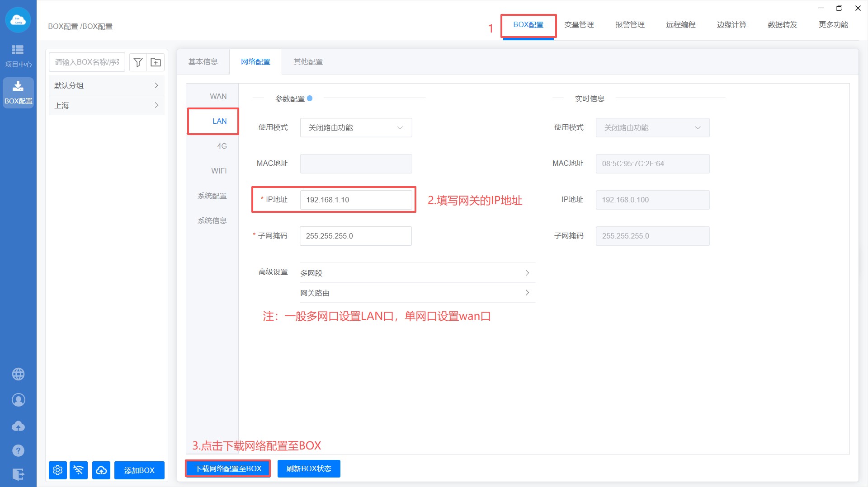Click the logout icon in sidebar
This screenshot has height=487, width=868.
coord(18,474)
